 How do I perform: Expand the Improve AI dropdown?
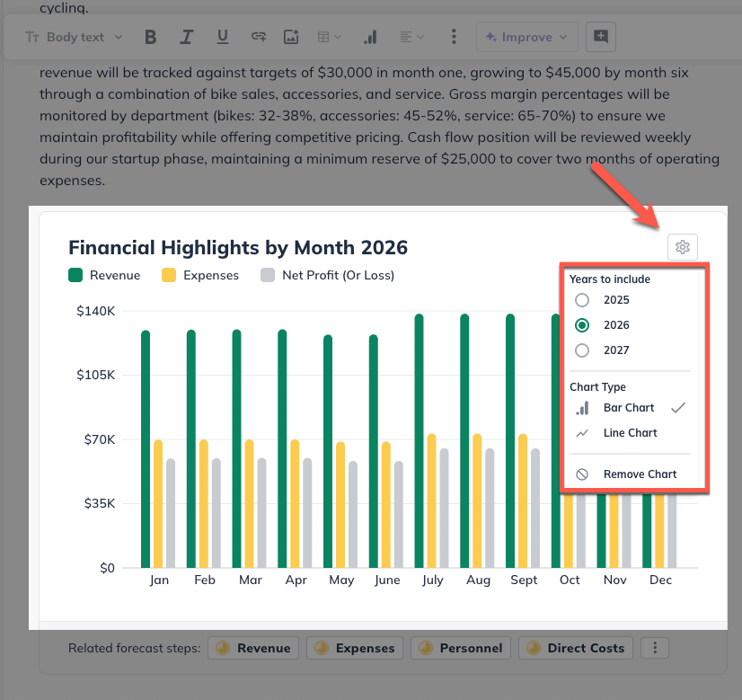[x=526, y=37]
